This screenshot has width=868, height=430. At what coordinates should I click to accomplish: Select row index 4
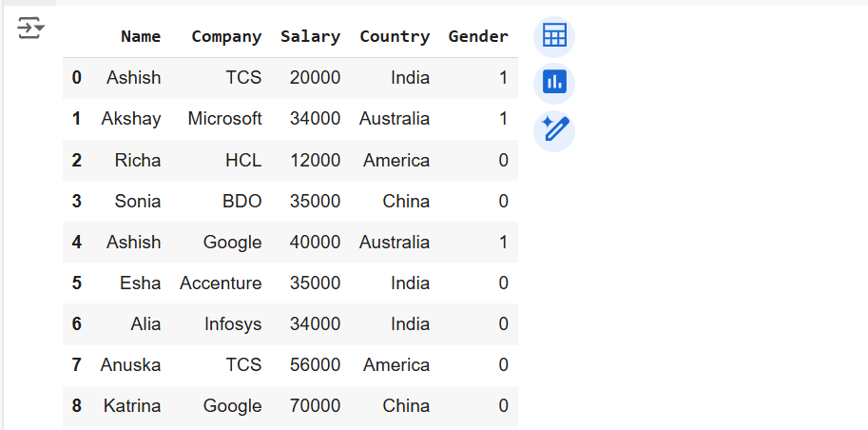(x=77, y=242)
